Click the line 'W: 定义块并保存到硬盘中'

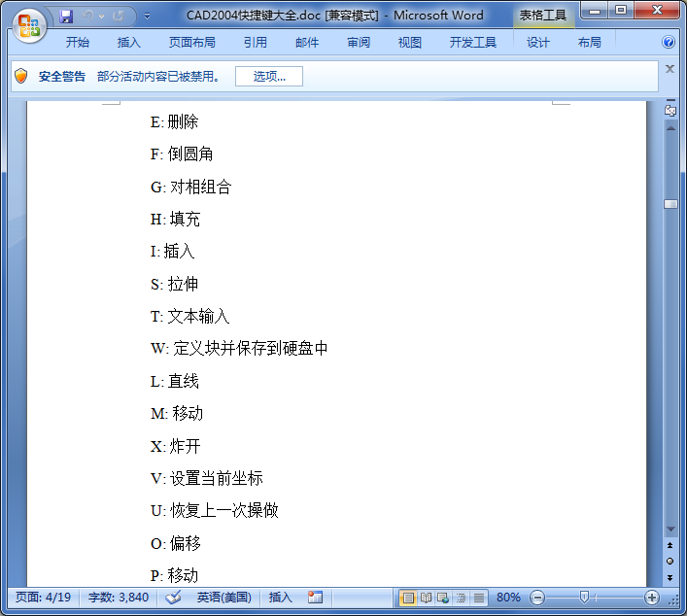click(239, 349)
